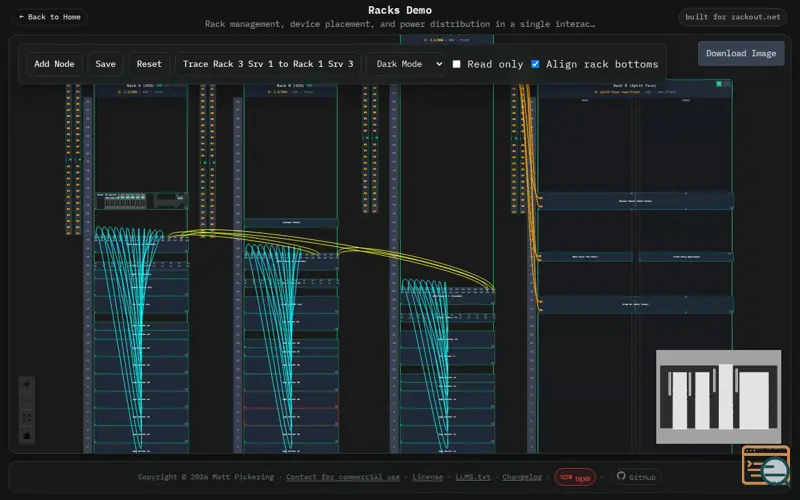Click the gray button in Split Face rack header
The width and height of the screenshot is (800, 500).
coord(727,84)
